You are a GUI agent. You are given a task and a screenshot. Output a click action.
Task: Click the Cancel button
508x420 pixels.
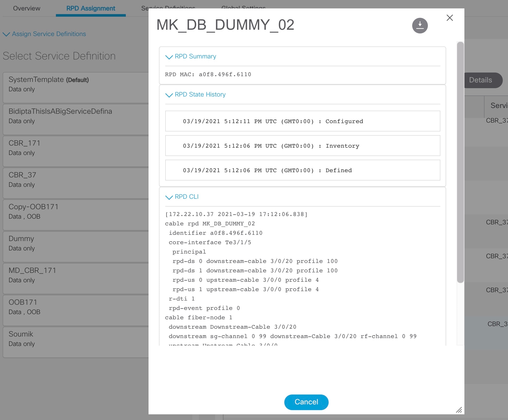click(x=306, y=402)
